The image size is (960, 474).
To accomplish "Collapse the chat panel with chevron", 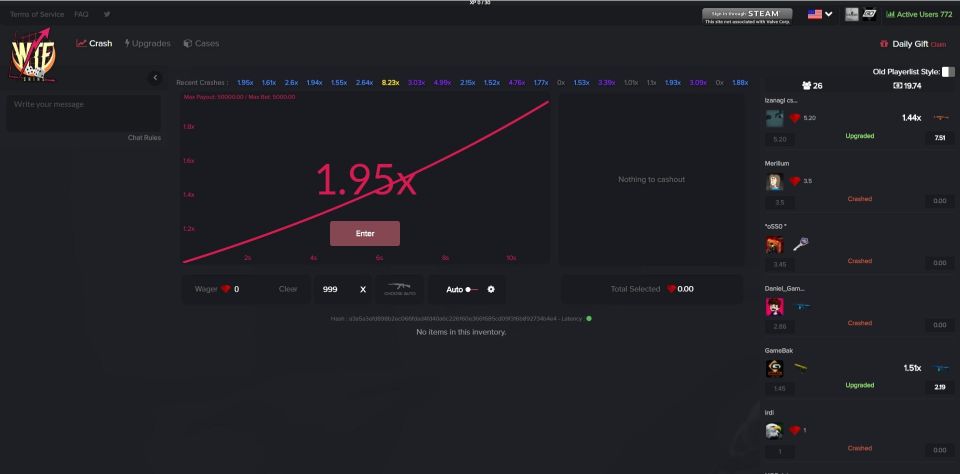I will point(155,78).
